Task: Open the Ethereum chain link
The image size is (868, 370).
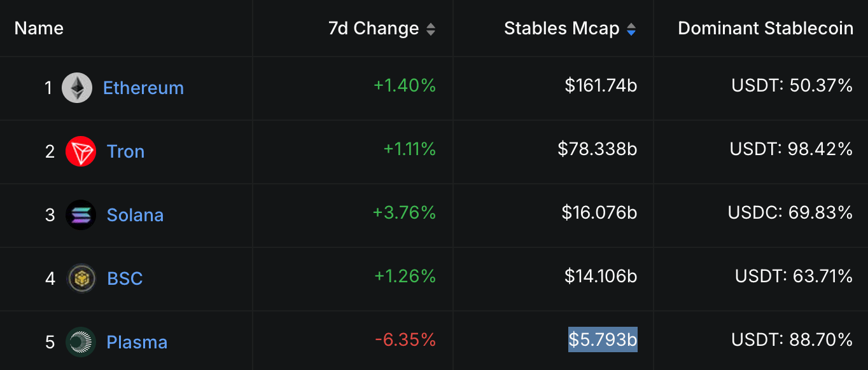Action: pos(143,88)
